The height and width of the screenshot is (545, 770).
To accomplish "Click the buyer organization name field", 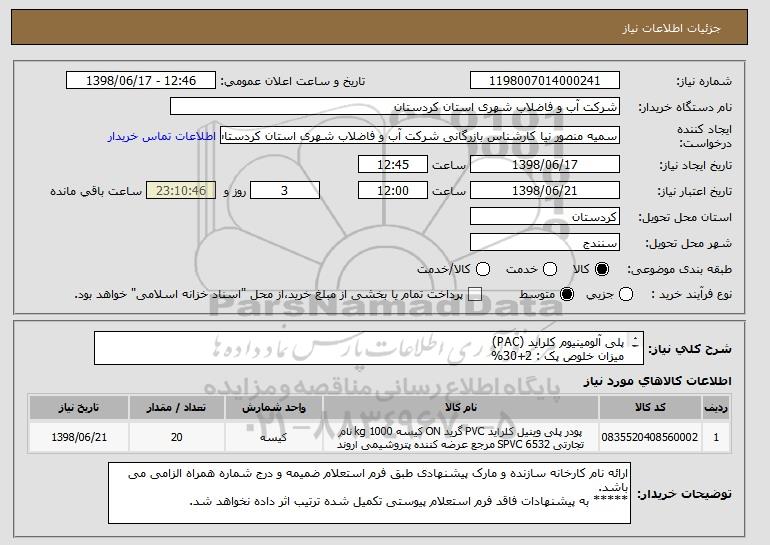I will click(x=395, y=107).
